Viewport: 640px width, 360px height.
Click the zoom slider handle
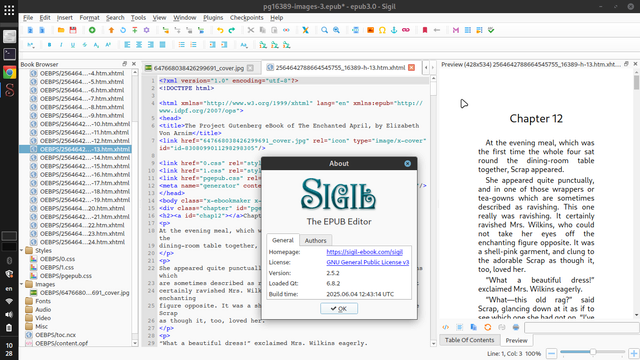pyautogui.click(x=593, y=352)
